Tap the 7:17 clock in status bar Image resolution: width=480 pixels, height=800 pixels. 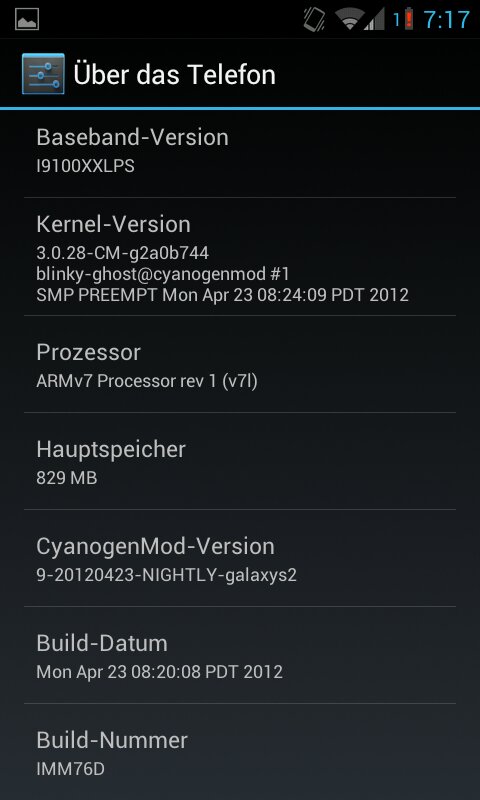pos(447,20)
